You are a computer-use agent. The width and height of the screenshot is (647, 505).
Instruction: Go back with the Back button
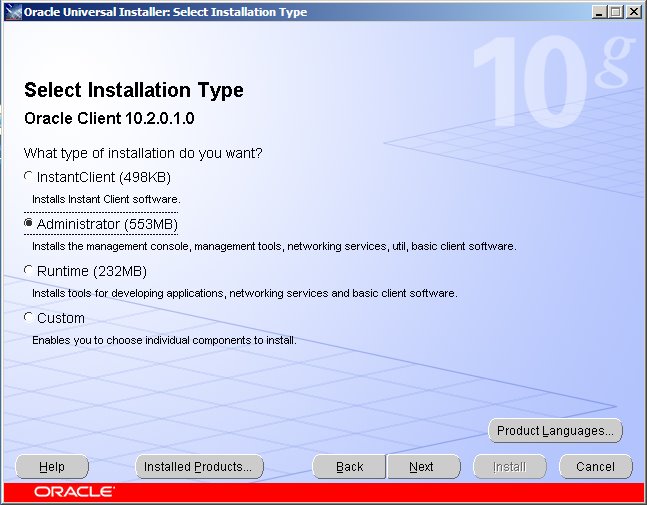(x=349, y=467)
